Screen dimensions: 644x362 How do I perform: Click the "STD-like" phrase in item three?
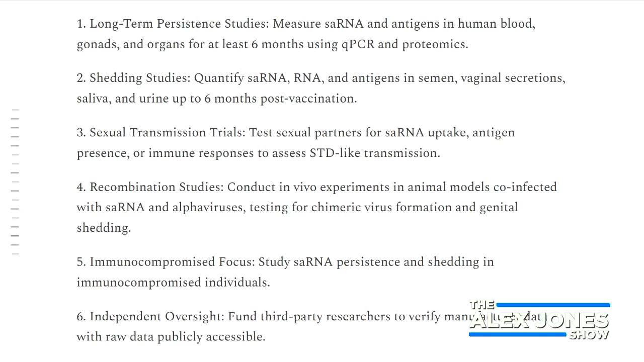click(335, 153)
